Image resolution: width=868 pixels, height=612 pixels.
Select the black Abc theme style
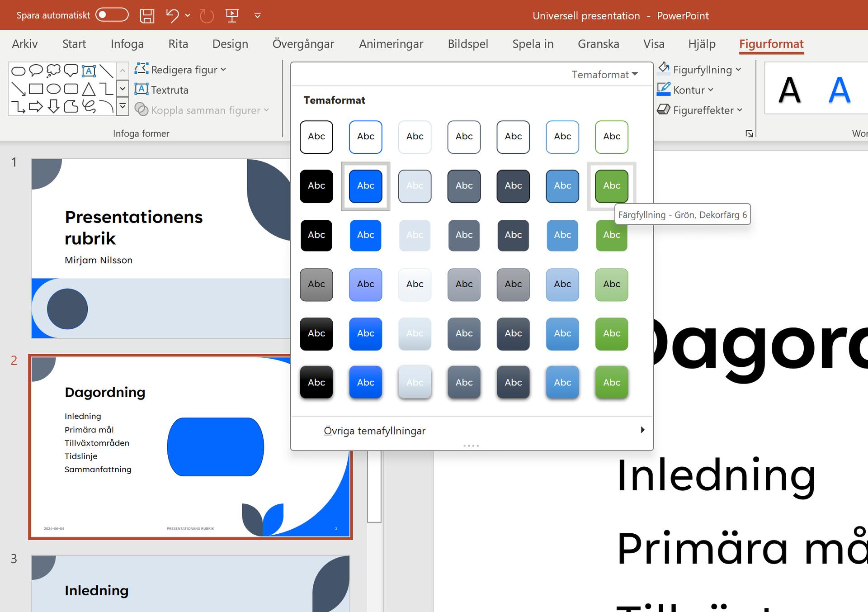click(x=316, y=185)
